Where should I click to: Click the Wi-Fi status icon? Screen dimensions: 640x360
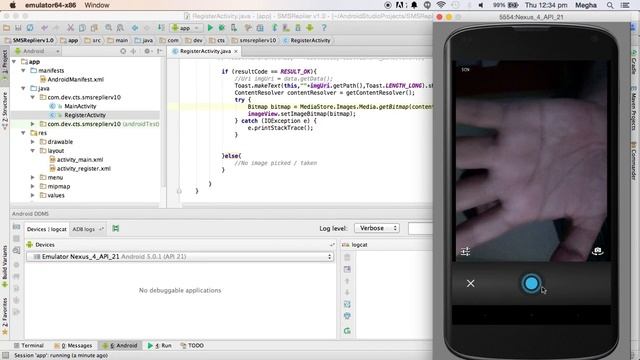tap(440, 5)
